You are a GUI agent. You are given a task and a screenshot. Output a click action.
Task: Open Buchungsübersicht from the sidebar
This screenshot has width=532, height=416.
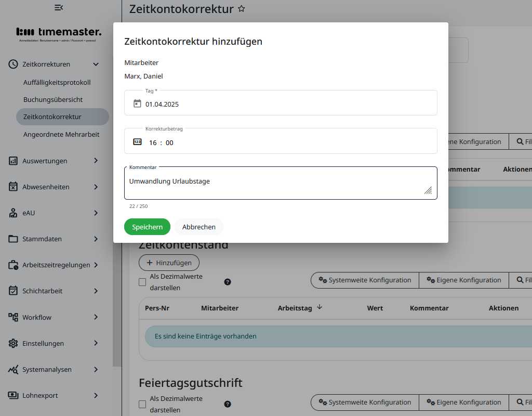53,99
